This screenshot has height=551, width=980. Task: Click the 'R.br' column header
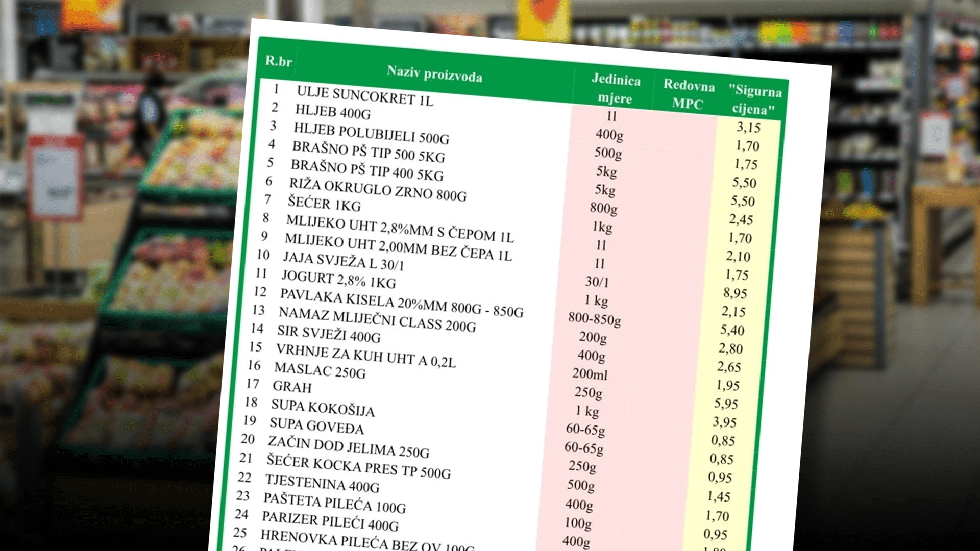tap(278, 61)
